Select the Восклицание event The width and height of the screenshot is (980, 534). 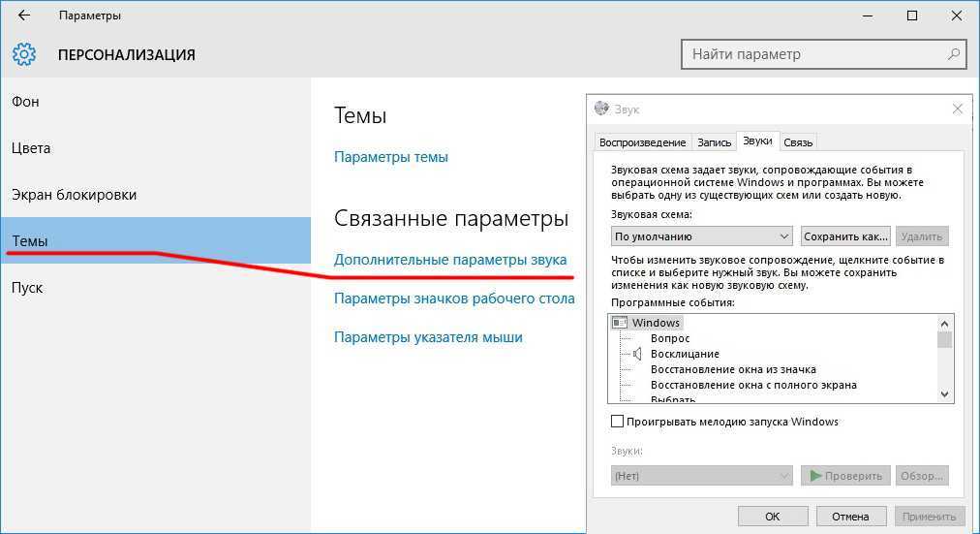685,354
